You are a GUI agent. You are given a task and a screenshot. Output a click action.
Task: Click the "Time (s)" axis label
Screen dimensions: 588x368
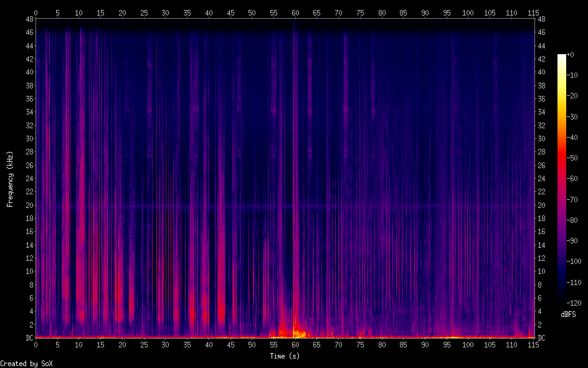point(284,356)
